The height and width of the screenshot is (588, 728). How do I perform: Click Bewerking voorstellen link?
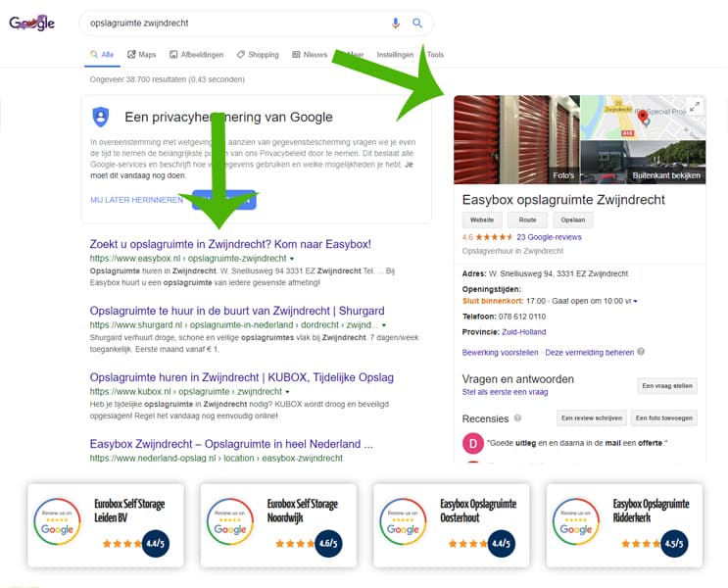pyautogui.click(x=500, y=353)
